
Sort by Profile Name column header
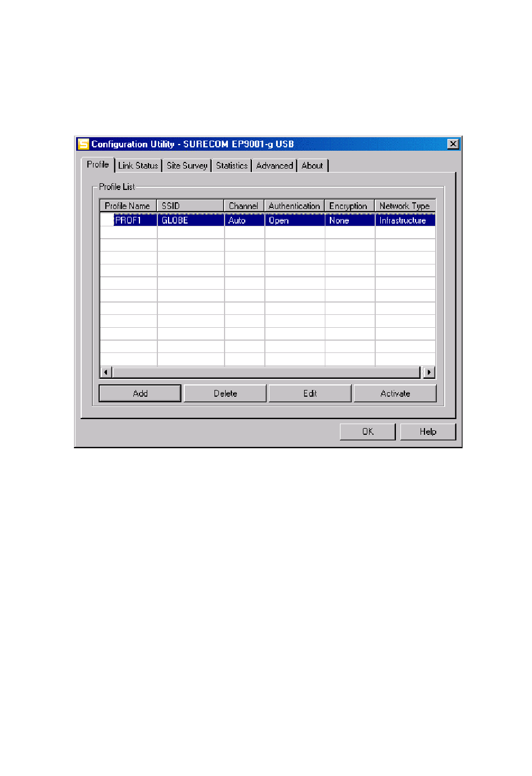point(128,206)
